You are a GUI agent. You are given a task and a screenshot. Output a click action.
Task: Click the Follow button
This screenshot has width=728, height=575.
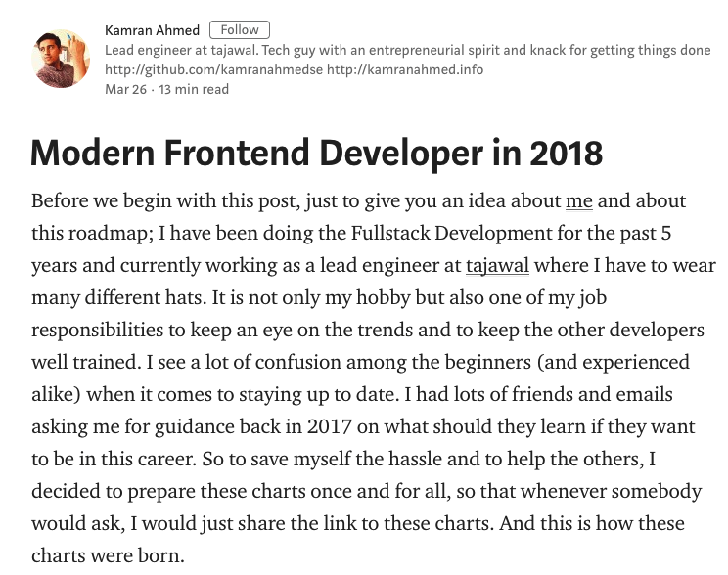point(240,29)
